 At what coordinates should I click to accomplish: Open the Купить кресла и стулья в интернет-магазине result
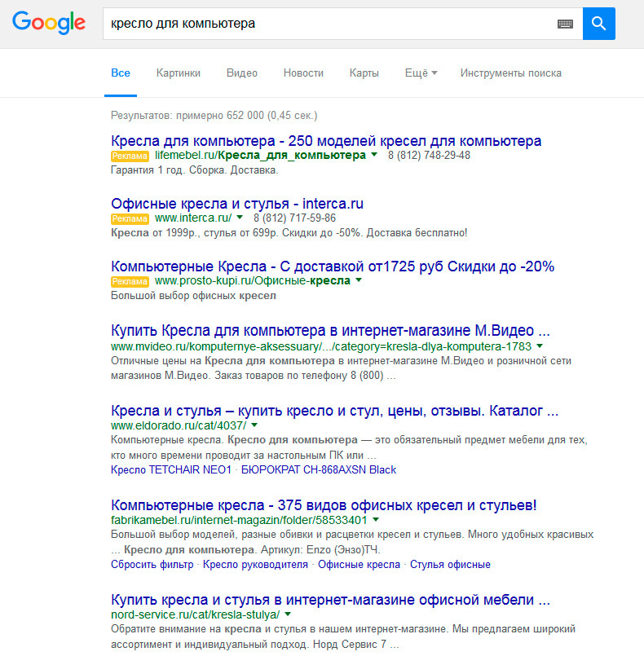point(330,600)
